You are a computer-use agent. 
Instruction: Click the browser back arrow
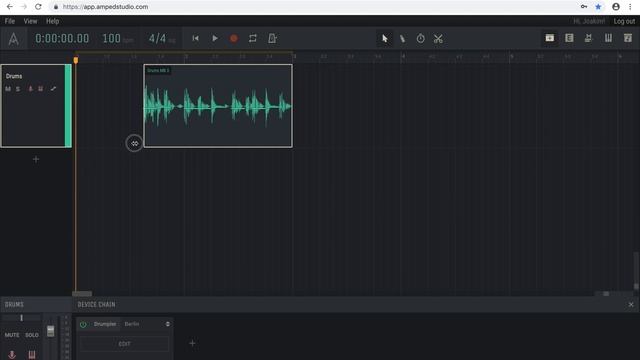(x=10, y=7)
